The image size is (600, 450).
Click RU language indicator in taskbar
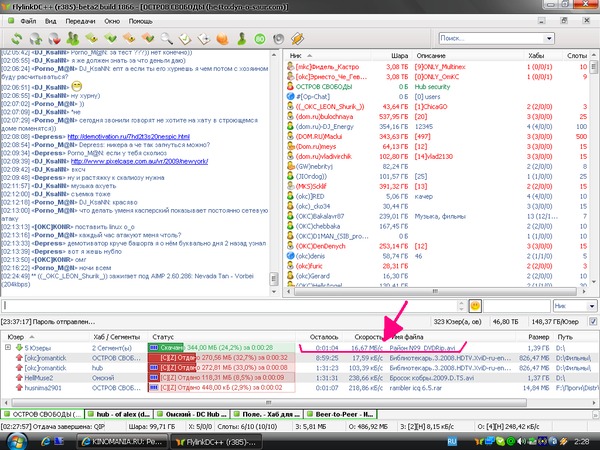click(x=452, y=441)
